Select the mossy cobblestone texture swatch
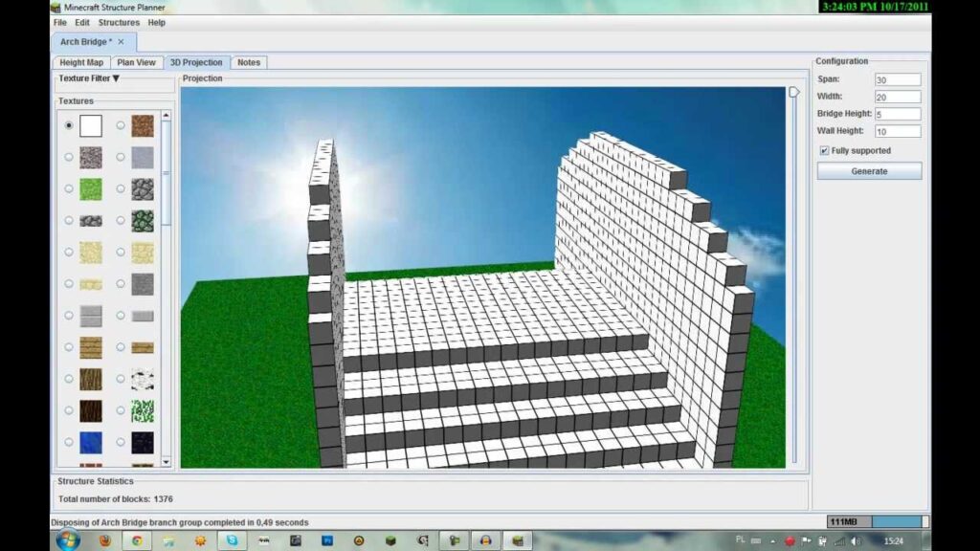This screenshot has height=551, width=980. (x=143, y=221)
